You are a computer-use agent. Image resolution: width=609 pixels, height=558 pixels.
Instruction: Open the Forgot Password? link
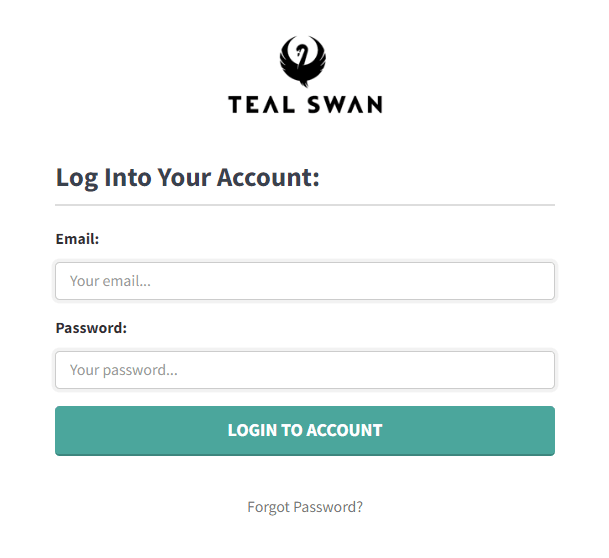[305, 507]
